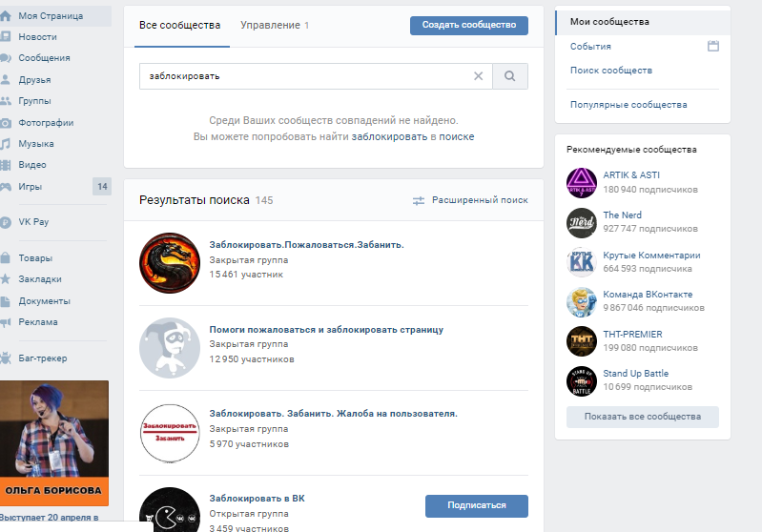Click the Друзья person icon
This screenshot has height=532, width=762.
(x=6, y=80)
